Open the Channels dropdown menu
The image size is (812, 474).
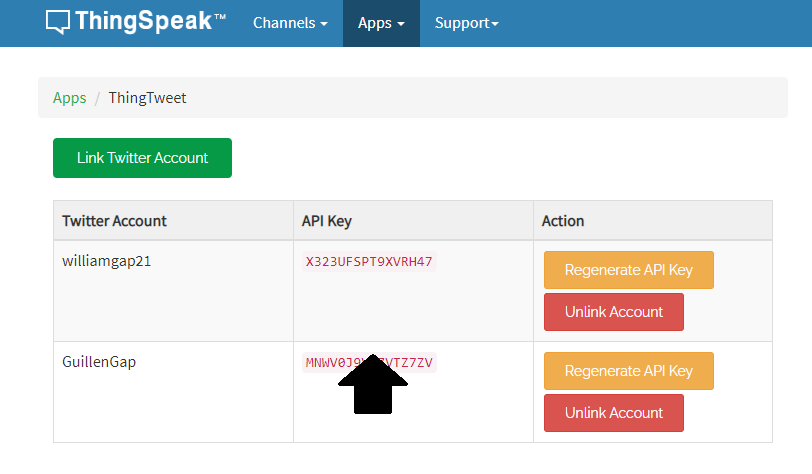point(290,23)
